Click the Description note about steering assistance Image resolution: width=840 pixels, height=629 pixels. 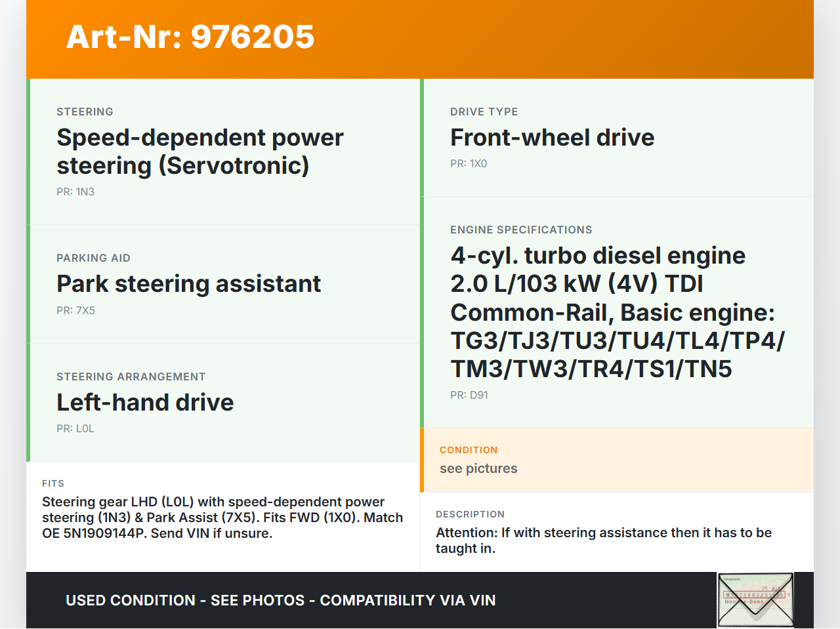tap(603, 540)
